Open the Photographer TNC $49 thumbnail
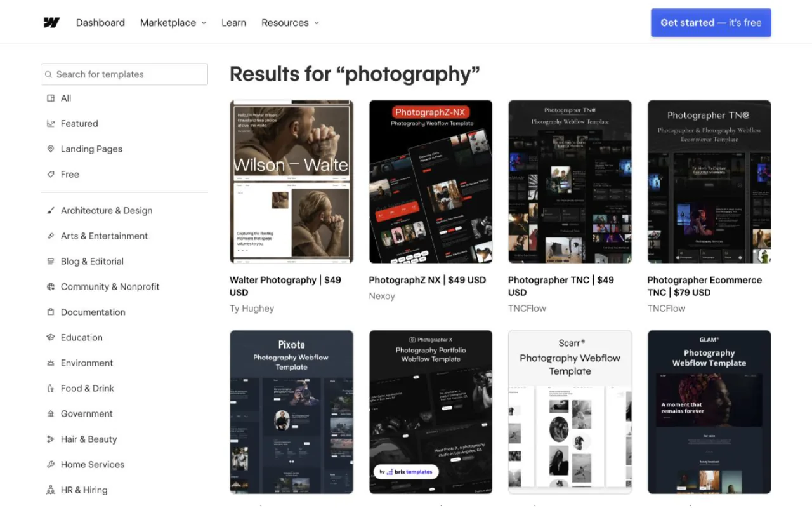Viewport: 812px width, 508px height. (570, 182)
